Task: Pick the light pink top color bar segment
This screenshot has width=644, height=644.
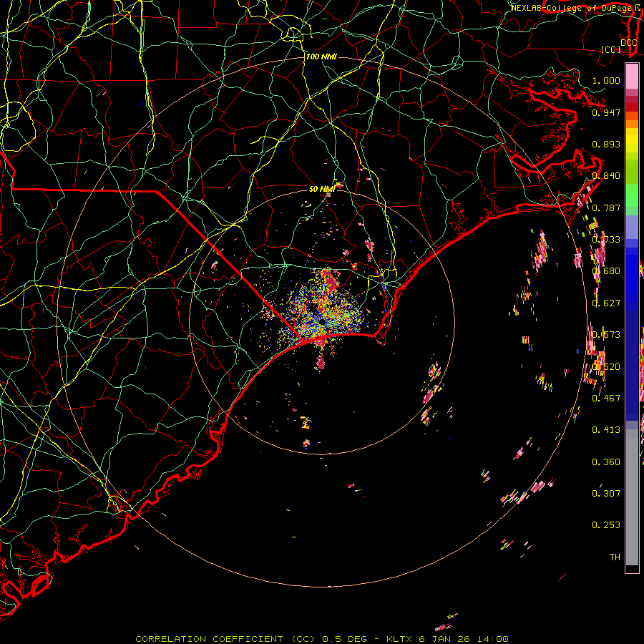Action: (632, 77)
